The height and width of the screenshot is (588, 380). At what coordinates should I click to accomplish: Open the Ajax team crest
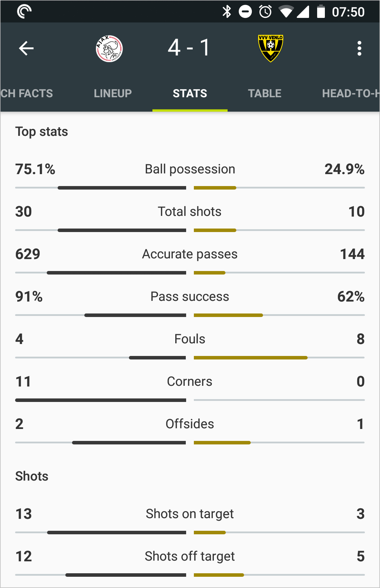(x=109, y=48)
